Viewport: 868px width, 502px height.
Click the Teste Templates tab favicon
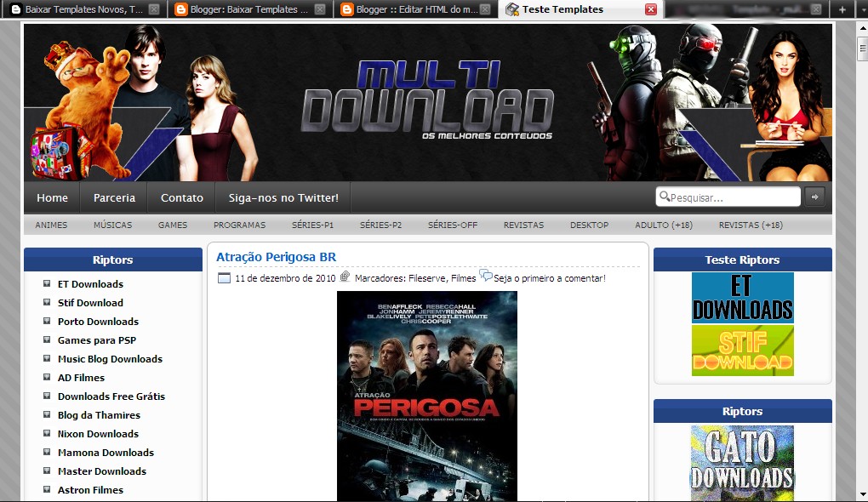(x=512, y=9)
